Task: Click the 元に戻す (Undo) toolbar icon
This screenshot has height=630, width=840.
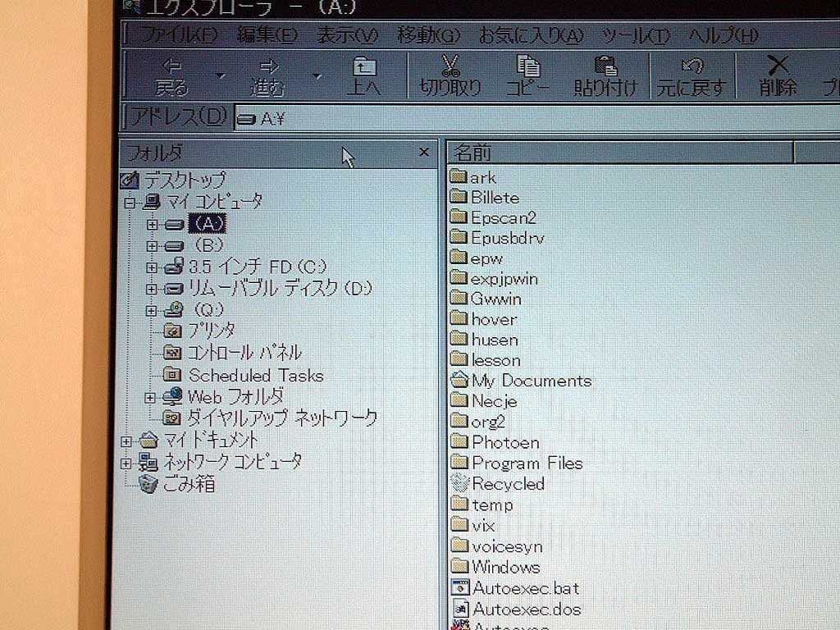Action: coord(692,66)
